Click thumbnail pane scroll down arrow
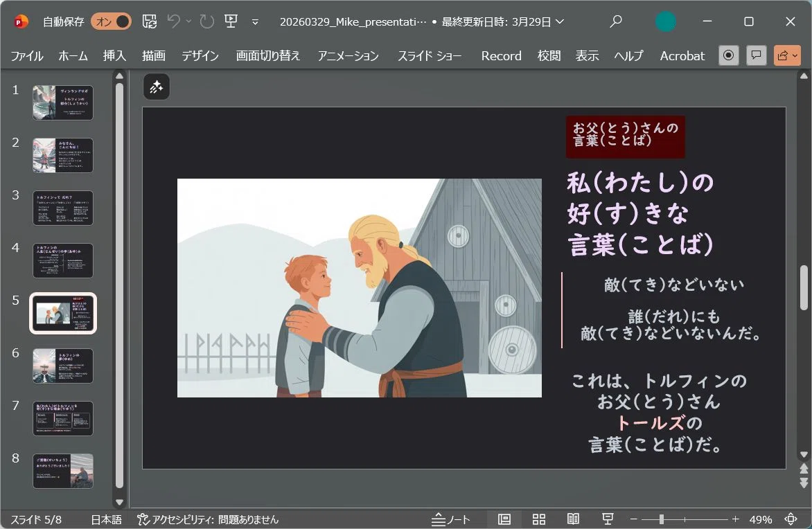The height and width of the screenshot is (529, 812). 120,502
